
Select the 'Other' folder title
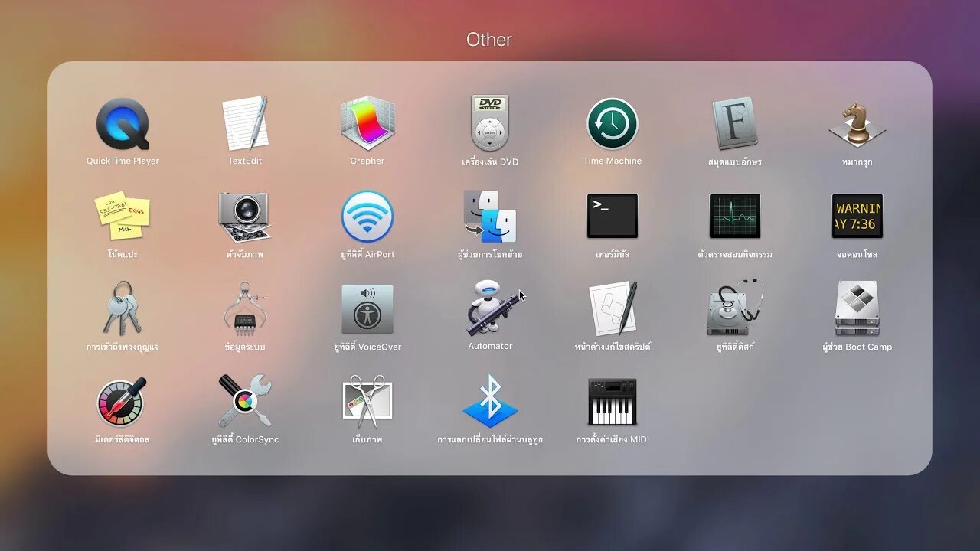pyautogui.click(x=489, y=40)
